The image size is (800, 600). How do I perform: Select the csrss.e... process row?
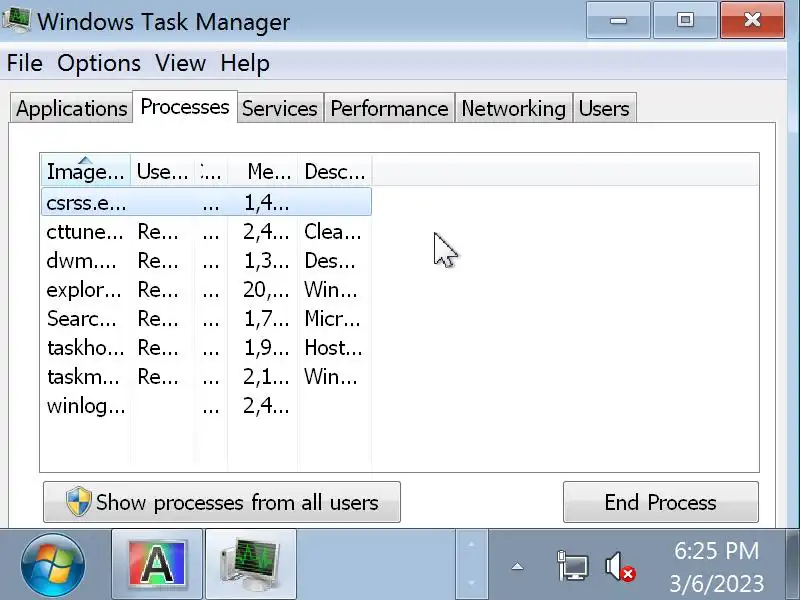pos(206,202)
